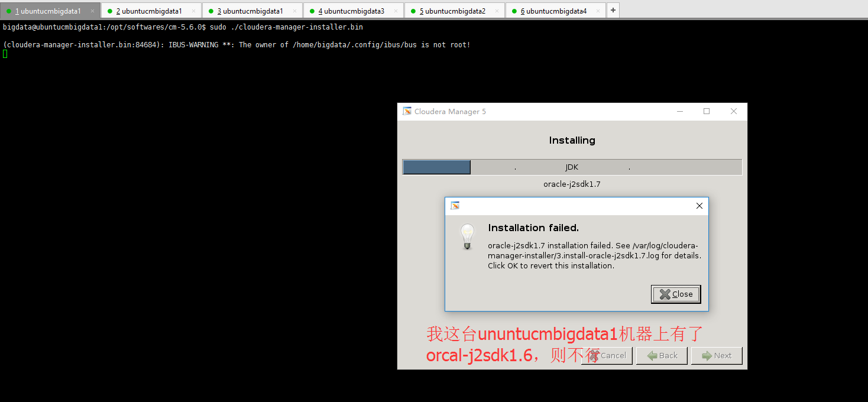
Task: Add a new terminal tab
Action: pos(613,10)
